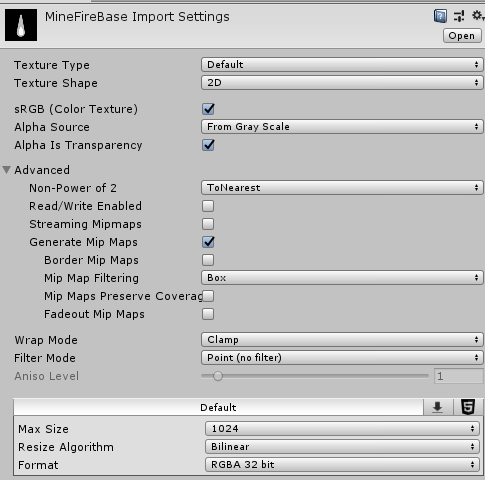Click the MineFireBase flame texture thumbnail
Screen dimensions: 485x480
pos(21,25)
